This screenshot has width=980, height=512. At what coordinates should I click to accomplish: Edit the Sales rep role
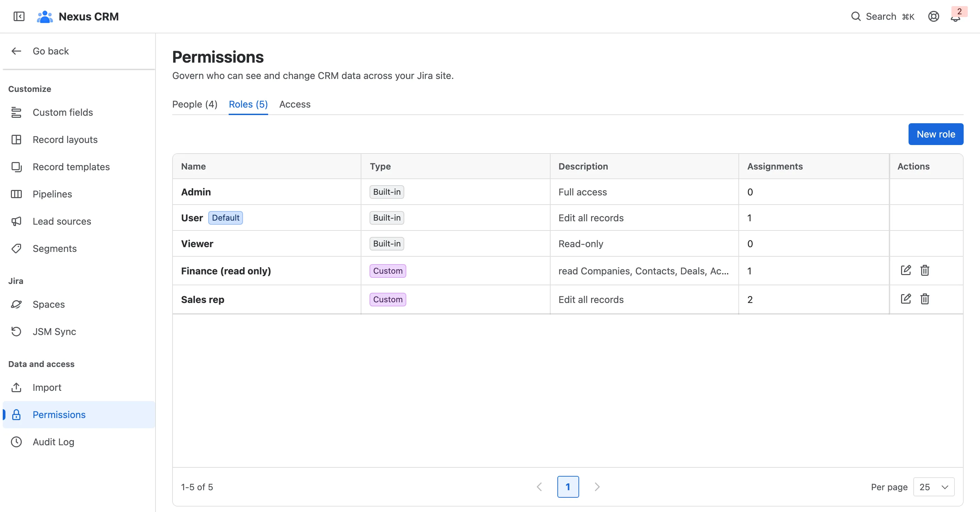coord(906,299)
